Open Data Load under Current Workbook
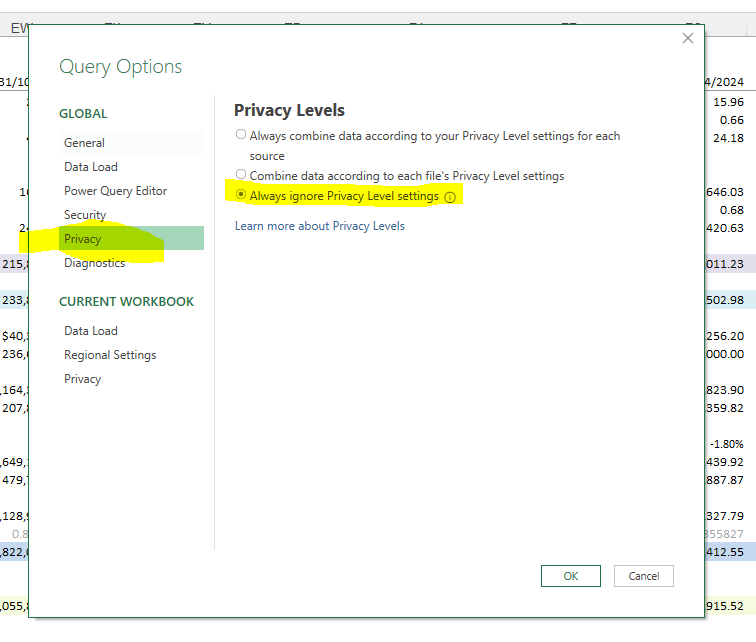The height and width of the screenshot is (642, 756). pyautogui.click(x=90, y=331)
